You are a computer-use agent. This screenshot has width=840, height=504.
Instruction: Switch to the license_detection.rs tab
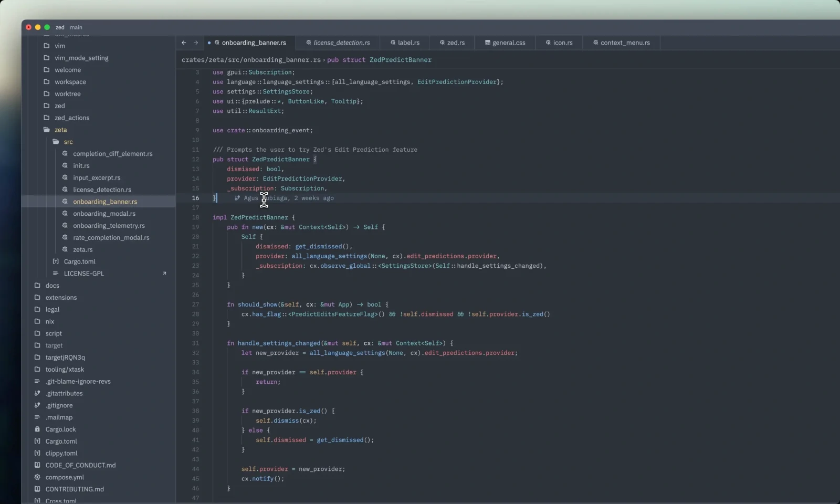point(341,43)
